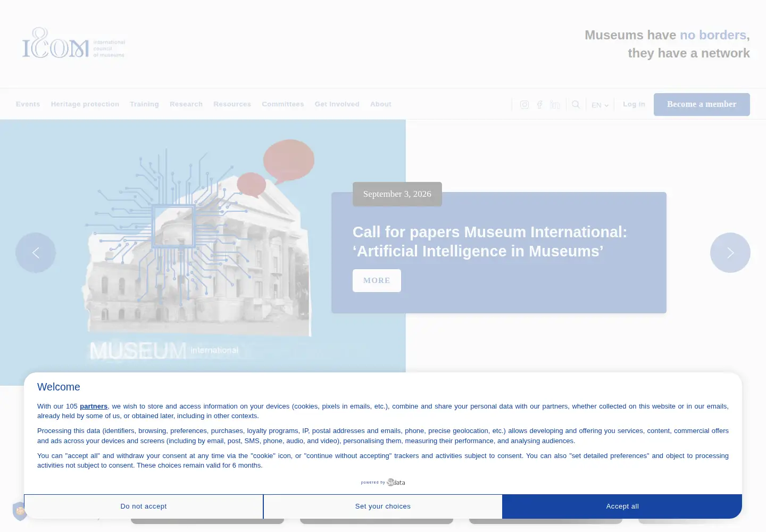Click the Welcome heading in cookie dialog
This screenshot has width=766, height=532.
pos(59,387)
